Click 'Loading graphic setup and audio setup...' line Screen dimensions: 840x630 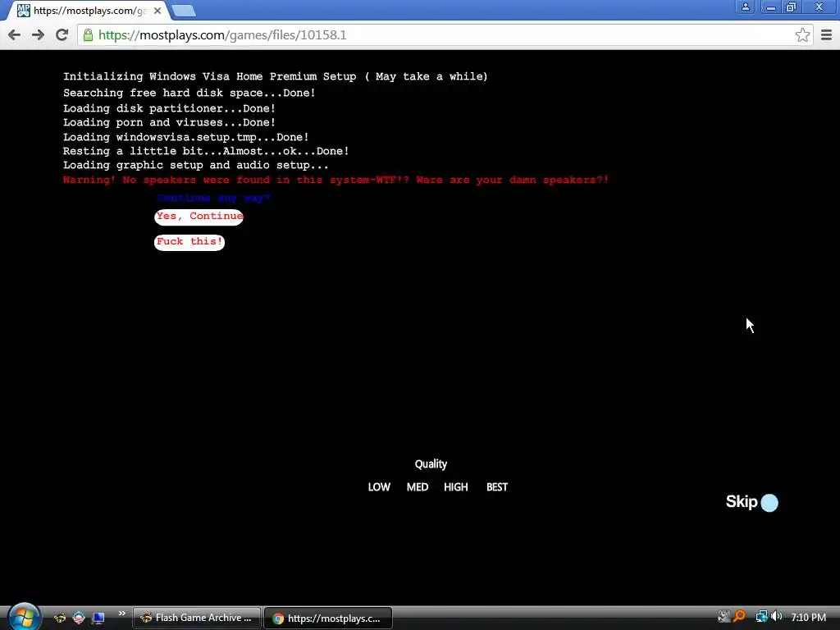coord(195,166)
